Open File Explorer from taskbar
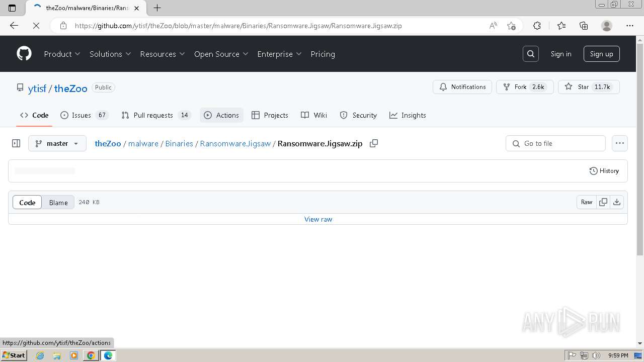Viewport: 644px width, 362px height. [x=57, y=355]
